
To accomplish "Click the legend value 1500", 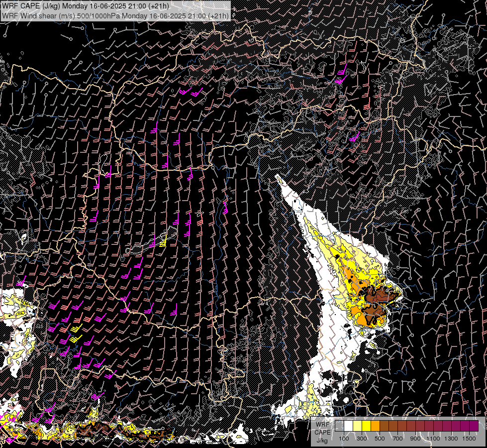I will [469, 439].
